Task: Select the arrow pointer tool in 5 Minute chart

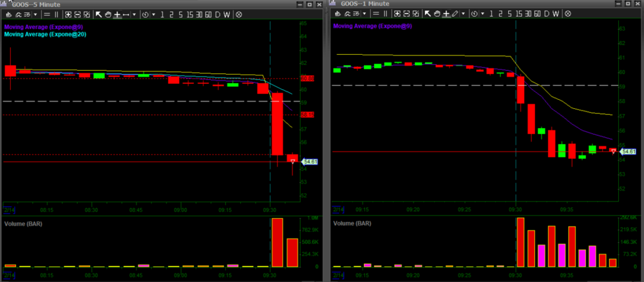Action: [99, 14]
